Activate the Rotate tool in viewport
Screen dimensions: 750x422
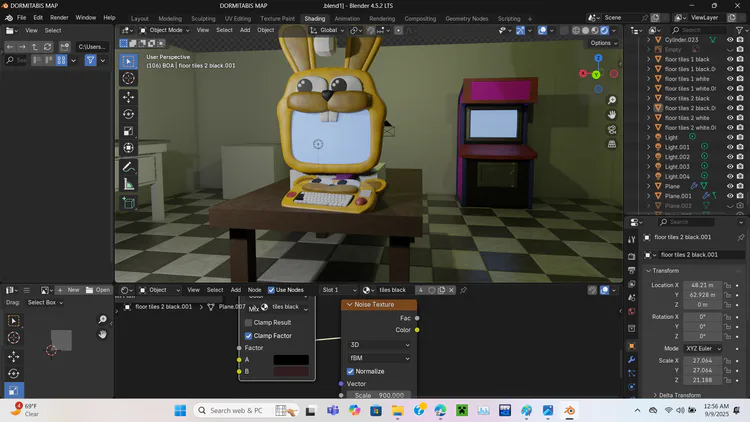click(x=128, y=114)
